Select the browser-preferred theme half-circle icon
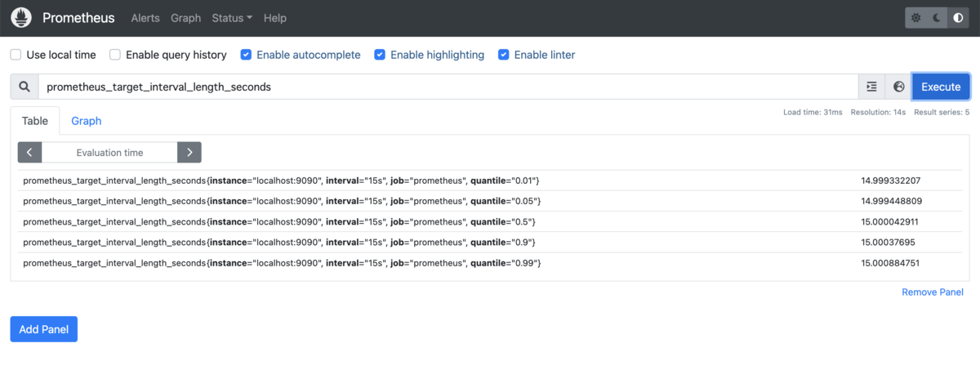Screen dimensions: 980x370 click(x=959, y=18)
